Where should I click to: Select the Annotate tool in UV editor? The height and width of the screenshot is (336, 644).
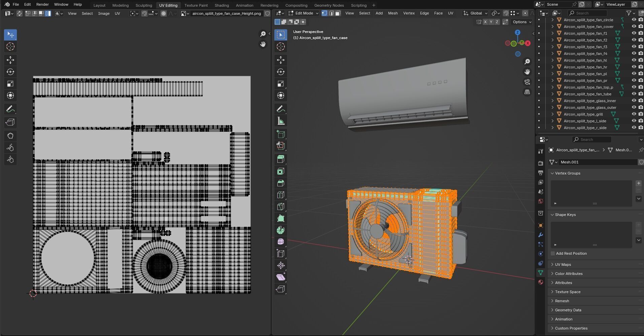tap(10, 109)
